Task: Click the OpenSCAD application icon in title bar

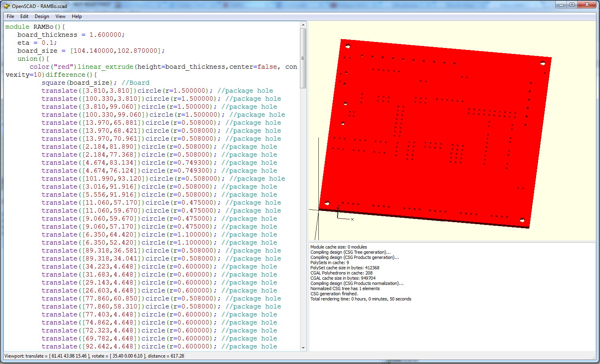Action: 7,6
